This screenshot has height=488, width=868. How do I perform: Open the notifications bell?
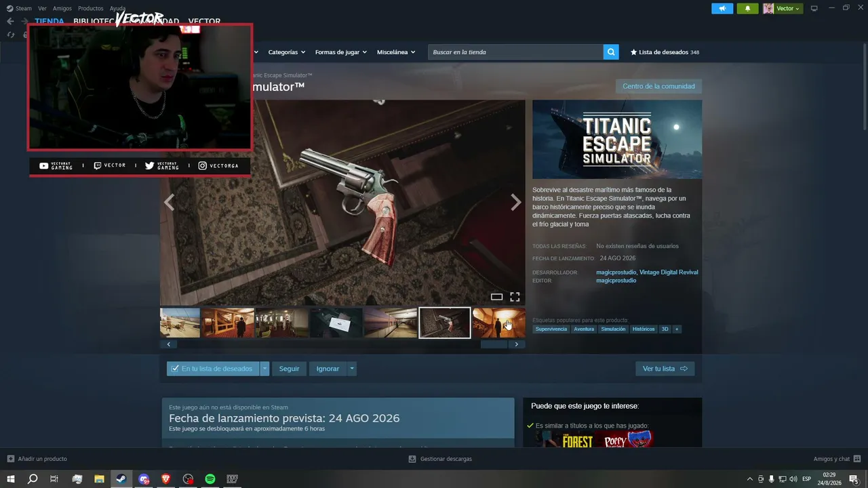coord(747,8)
